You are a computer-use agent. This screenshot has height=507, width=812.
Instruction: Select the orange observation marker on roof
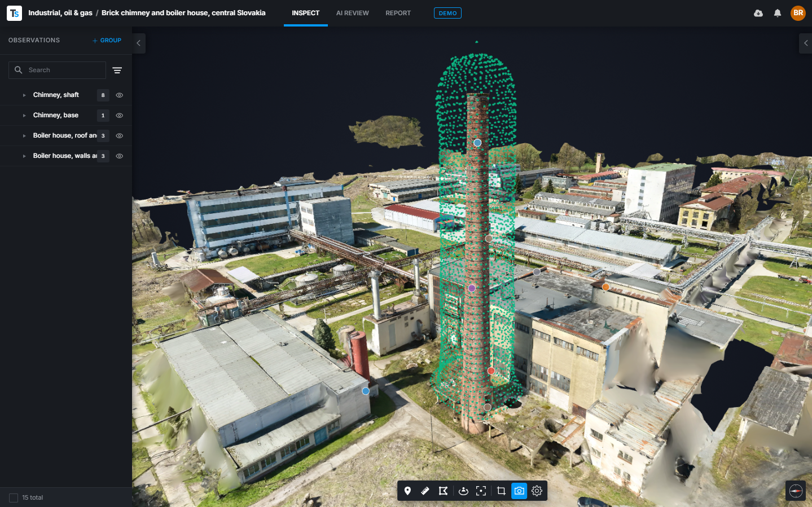[605, 287]
